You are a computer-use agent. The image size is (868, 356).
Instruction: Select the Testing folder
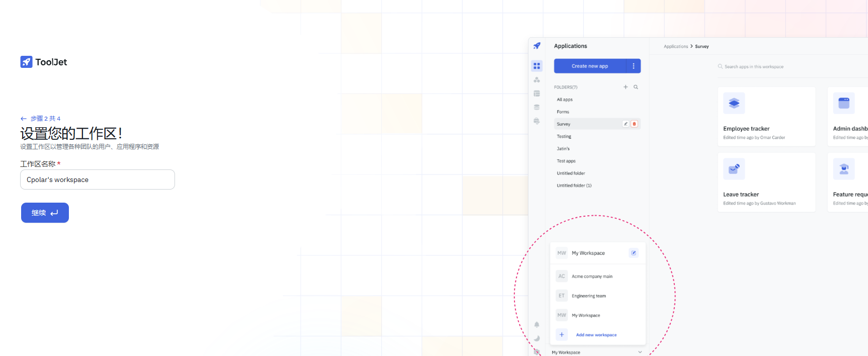[x=564, y=136]
